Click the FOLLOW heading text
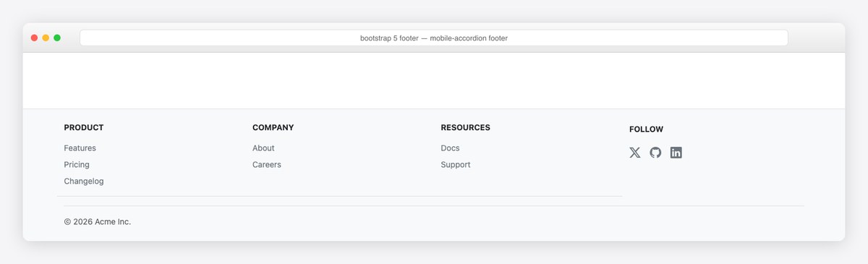This screenshot has width=868, height=264. (x=646, y=129)
